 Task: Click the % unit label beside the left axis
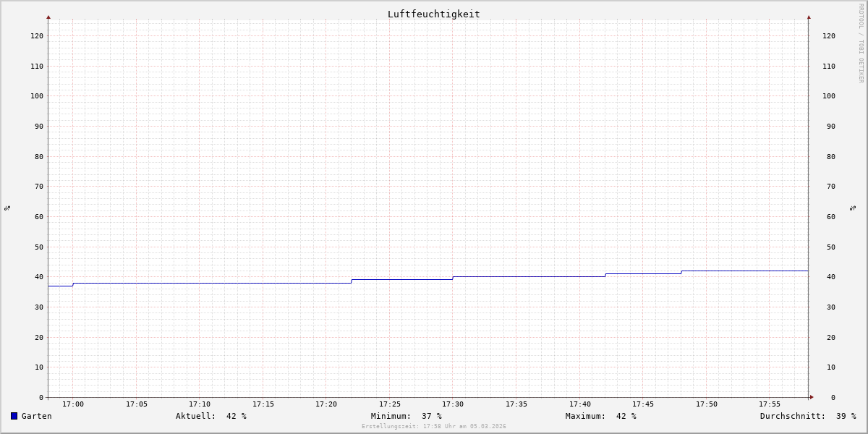[x=7, y=208]
